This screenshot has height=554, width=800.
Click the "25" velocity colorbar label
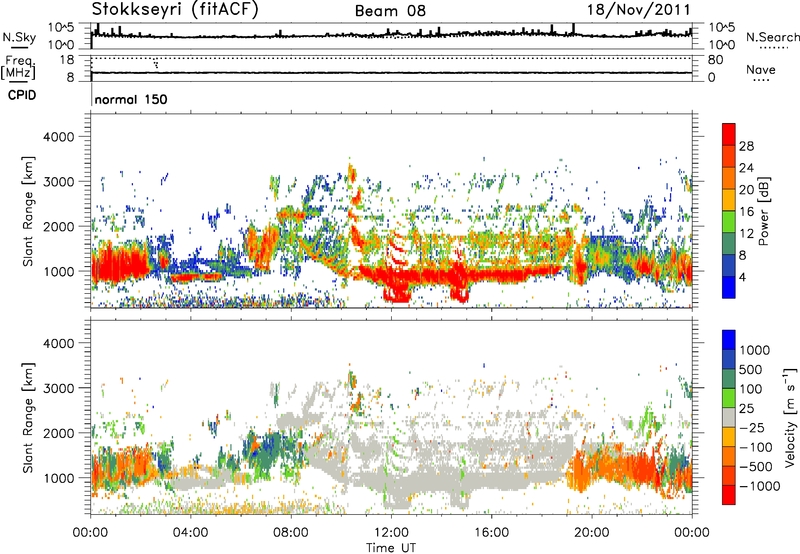pos(746,409)
